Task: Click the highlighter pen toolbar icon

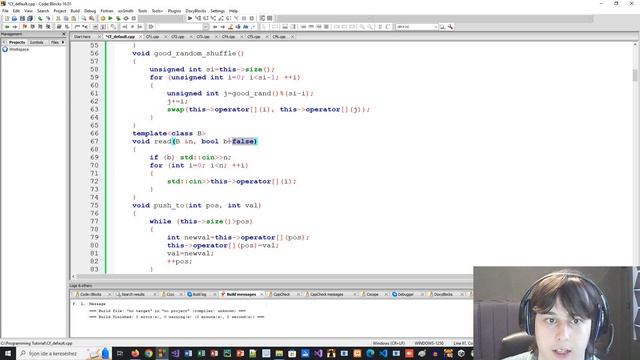Action: click(231, 27)
